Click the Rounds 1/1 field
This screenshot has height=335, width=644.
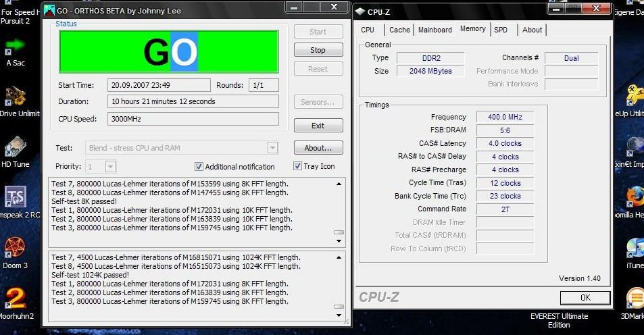264,85
